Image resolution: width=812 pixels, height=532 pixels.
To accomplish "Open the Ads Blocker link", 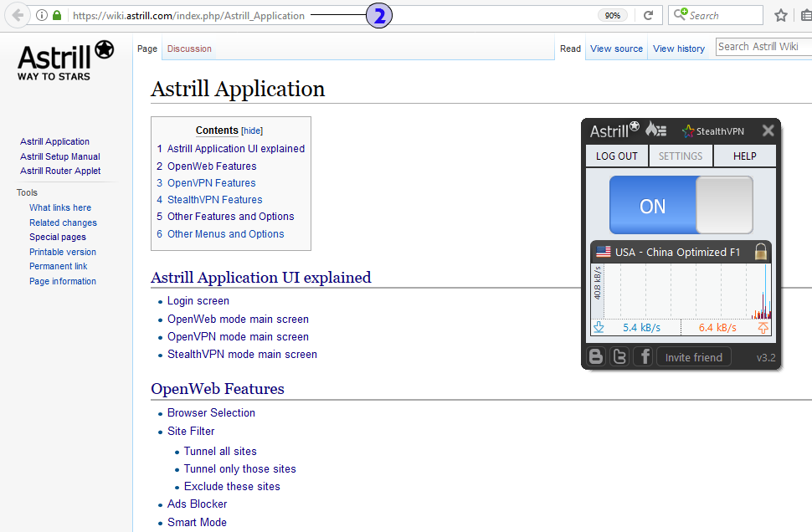I will coord(197,504).
